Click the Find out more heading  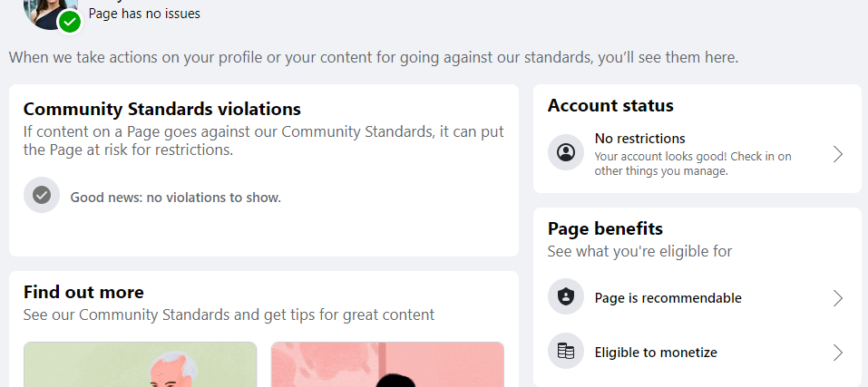click(83, 292)
